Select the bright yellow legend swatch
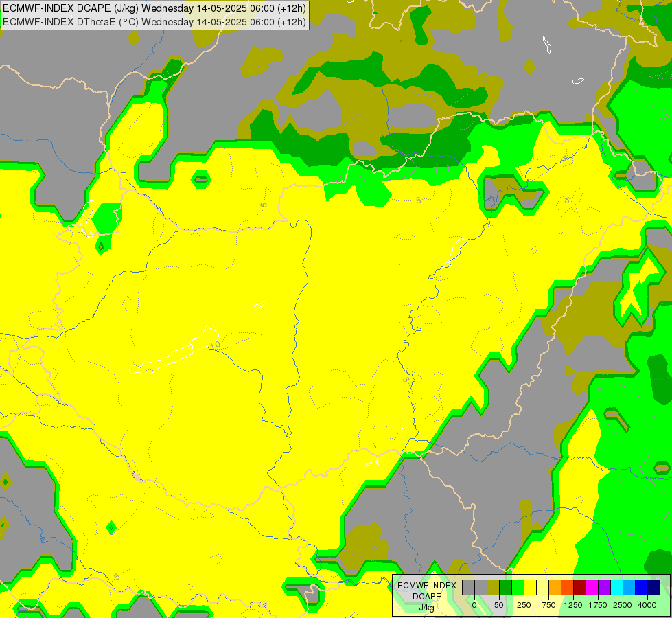This screenshot has height=618, width=672. tap(530, 588)
